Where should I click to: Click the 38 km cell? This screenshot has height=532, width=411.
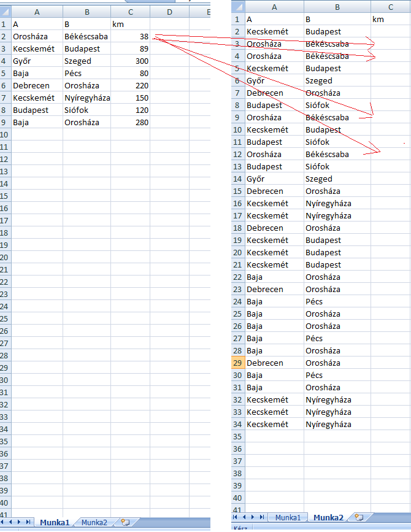131,36
